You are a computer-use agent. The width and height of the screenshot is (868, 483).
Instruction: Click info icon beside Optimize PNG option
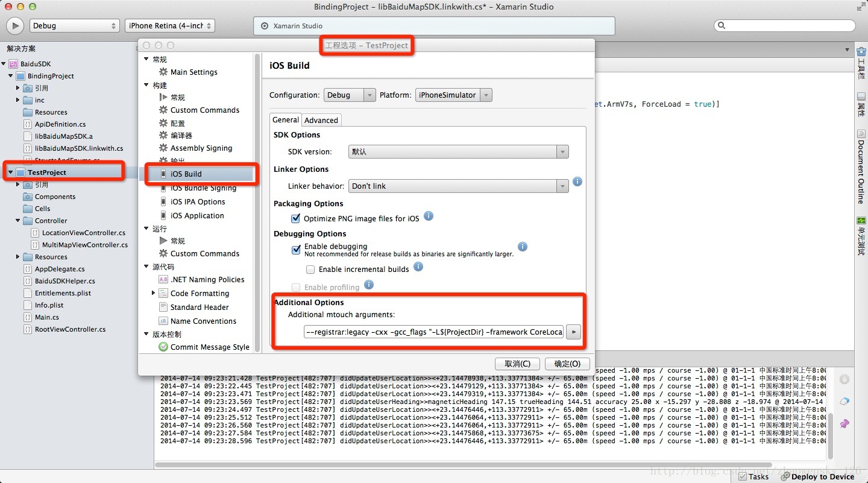click(429, 216)
